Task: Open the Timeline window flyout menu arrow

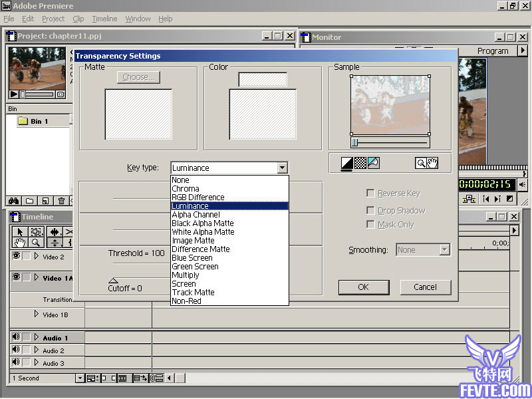Action: point(514,230)
